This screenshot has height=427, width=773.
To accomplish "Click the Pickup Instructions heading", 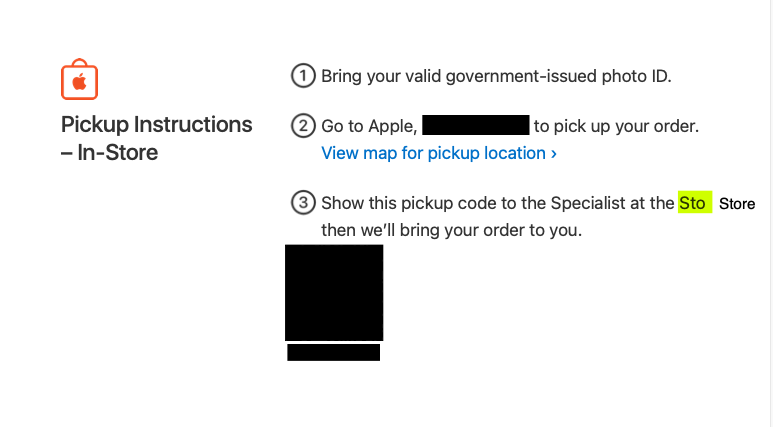I will pyautogui.click(x=156, y=125).
